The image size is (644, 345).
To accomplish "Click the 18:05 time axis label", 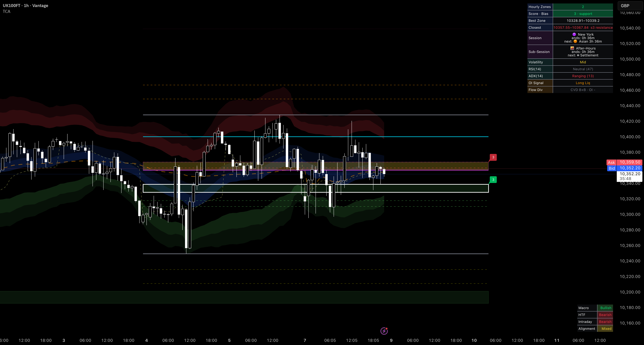I will point(373,340).
